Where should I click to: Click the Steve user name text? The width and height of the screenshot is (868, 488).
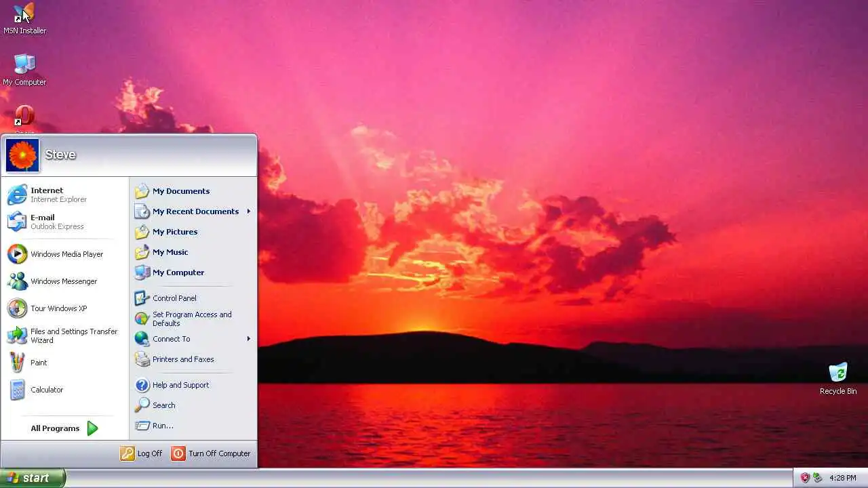60,155
